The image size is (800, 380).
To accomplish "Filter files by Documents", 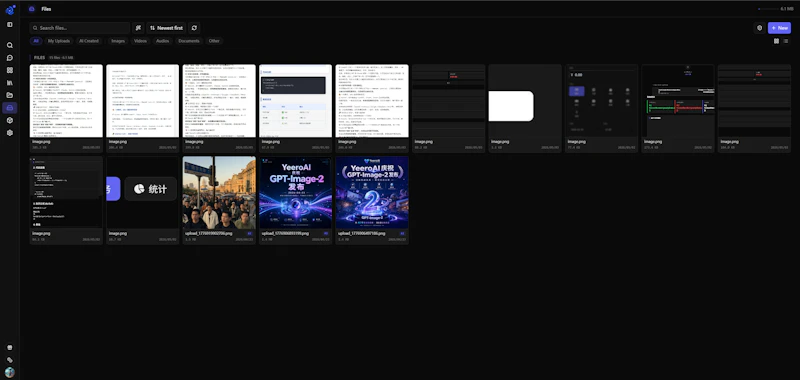I will (189, 41).
